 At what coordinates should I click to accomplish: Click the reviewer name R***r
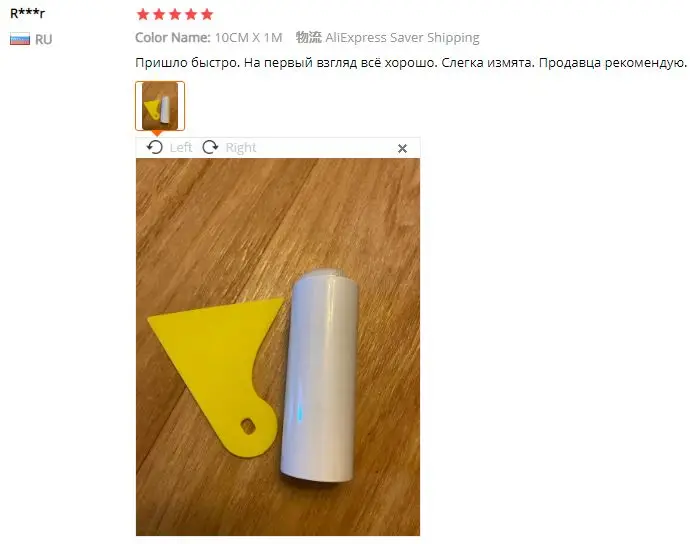pyautogui.click(x=27, y=14)
